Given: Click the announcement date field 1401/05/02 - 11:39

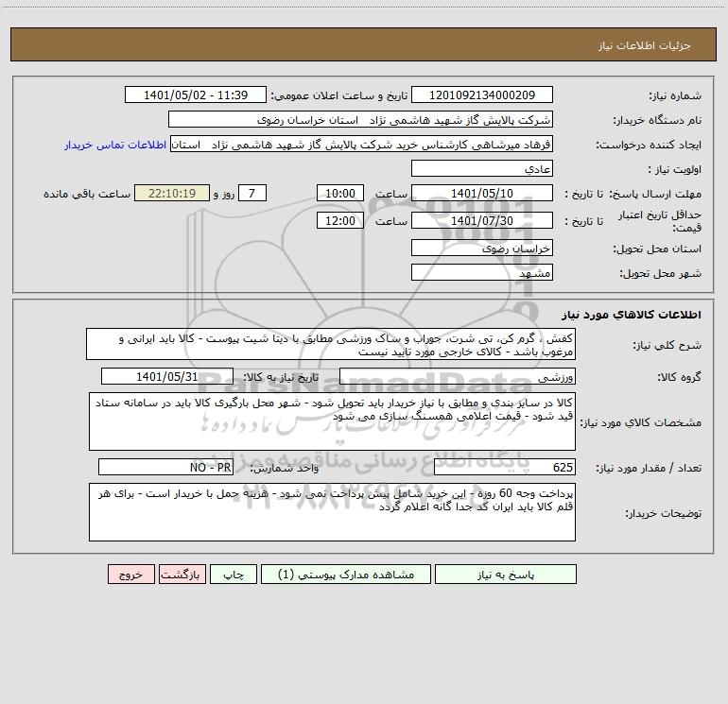Looking at the screenshot, I should tap(196, 94).
